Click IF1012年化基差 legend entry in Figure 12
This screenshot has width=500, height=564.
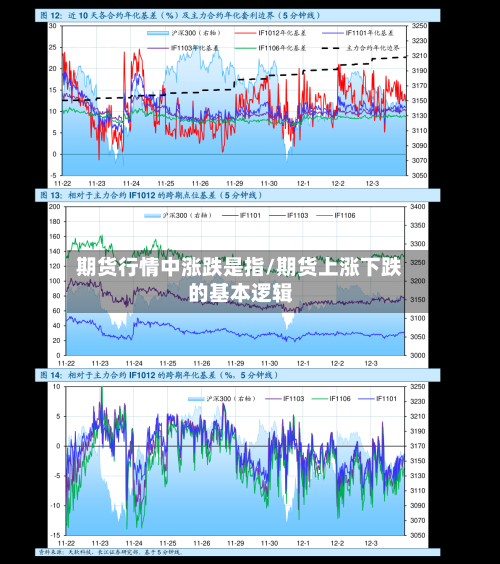coord(270,33)
